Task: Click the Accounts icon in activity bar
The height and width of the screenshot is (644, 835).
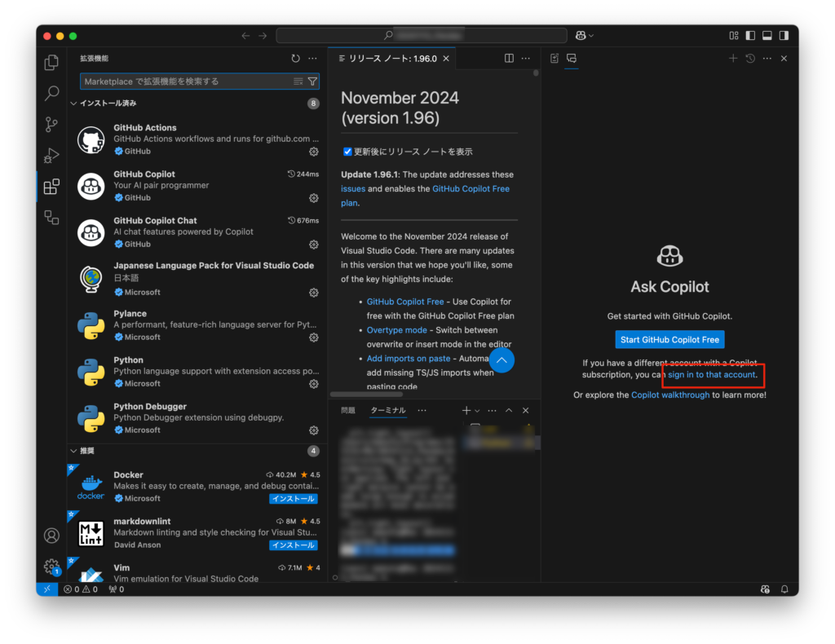Action: click(x=51, y=536)
